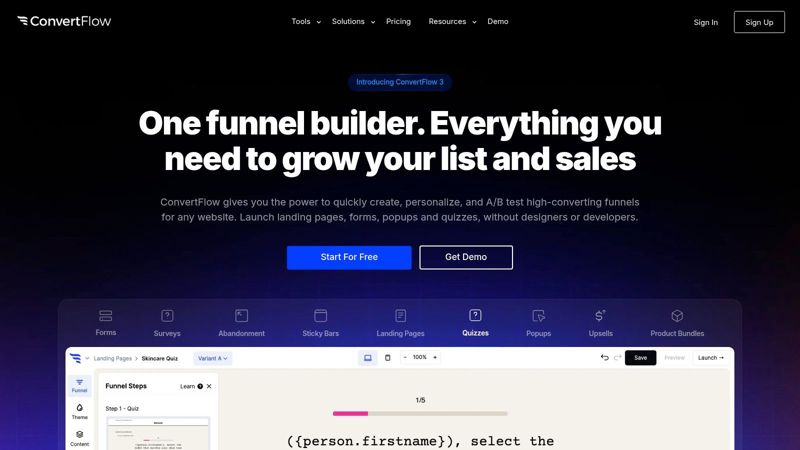Click the quiz progress bar
800x450 pixels.
pyautogui.click(x=420, y=413)
